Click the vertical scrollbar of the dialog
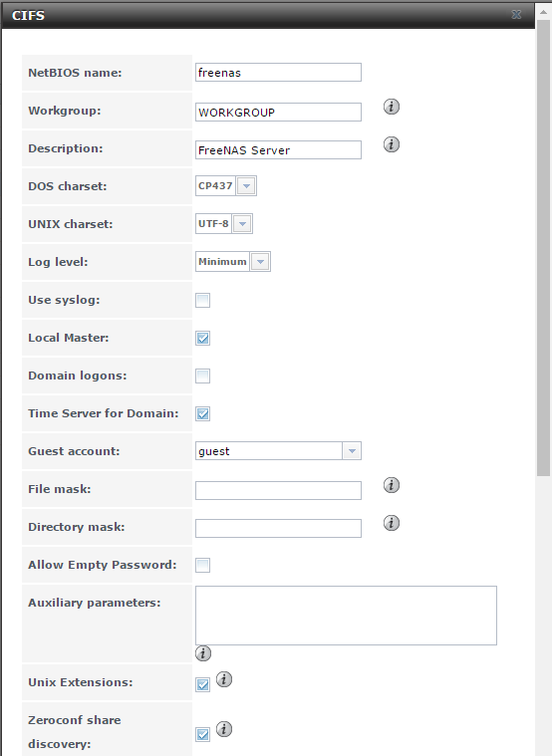 [544, 248]
